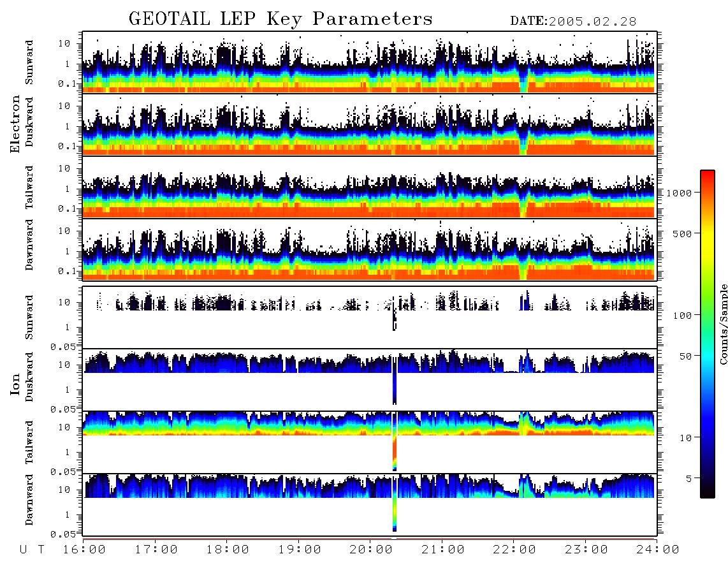Image resolution: width=728 pixels, height=561 pixels.
Task: Click the 22:00 time axis label
Action: click(514, 550)
